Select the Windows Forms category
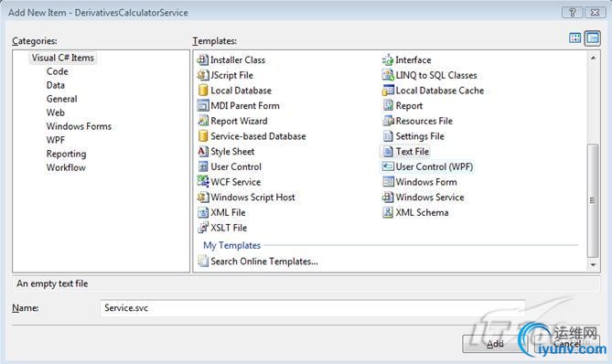Screen dimensions: 612x364 [x=79, y=126]
